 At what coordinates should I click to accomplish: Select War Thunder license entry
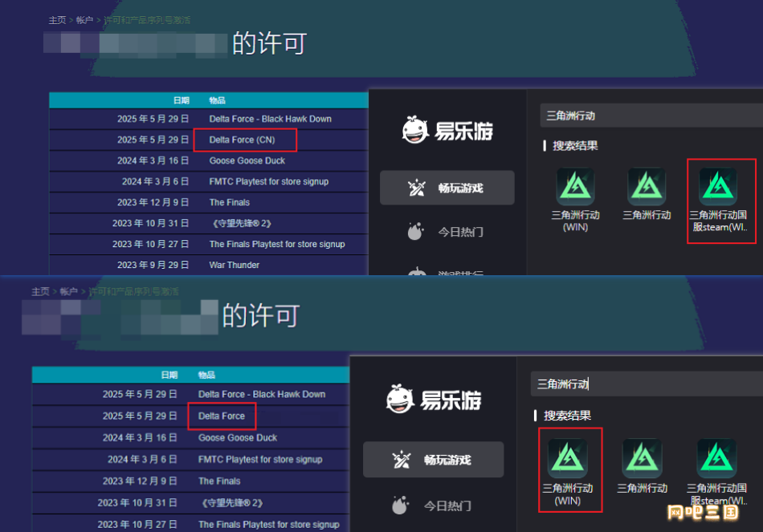[x=234, y=265]
